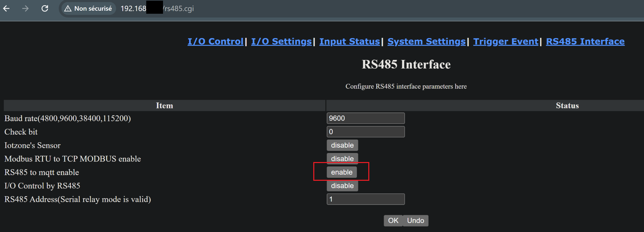This screenshot has width=644, height=232.
Task: Toggle the RS485 to mqtt enable button
Action: (341, 172)
